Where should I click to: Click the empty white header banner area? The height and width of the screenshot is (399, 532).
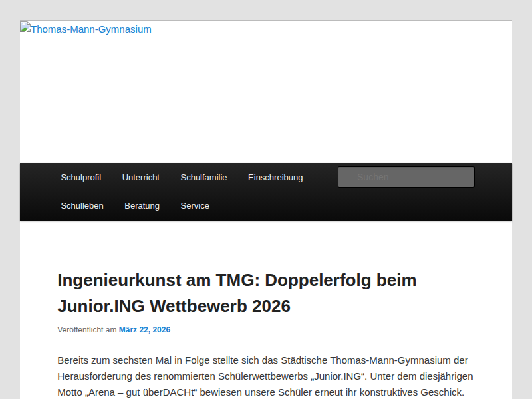(266, 100)
